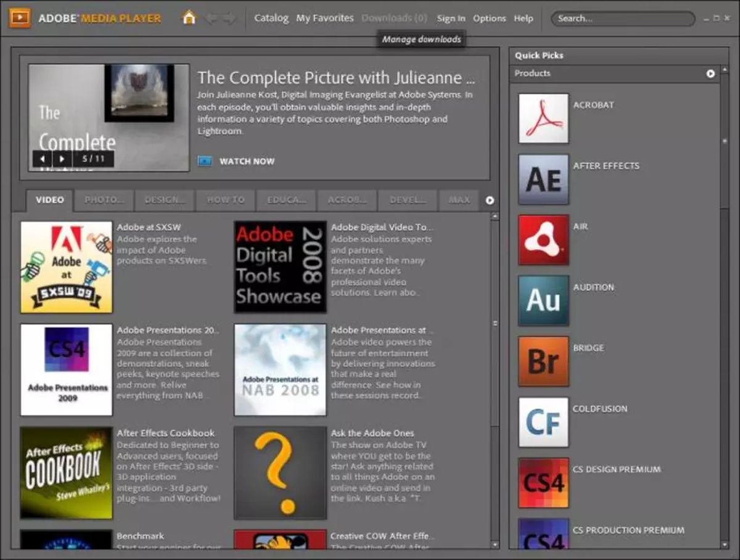Open the CS Production Premium icon
Image resolution: width=740 pixels, height=560 pixels.
pyautogui.click(x=543, y=533)
